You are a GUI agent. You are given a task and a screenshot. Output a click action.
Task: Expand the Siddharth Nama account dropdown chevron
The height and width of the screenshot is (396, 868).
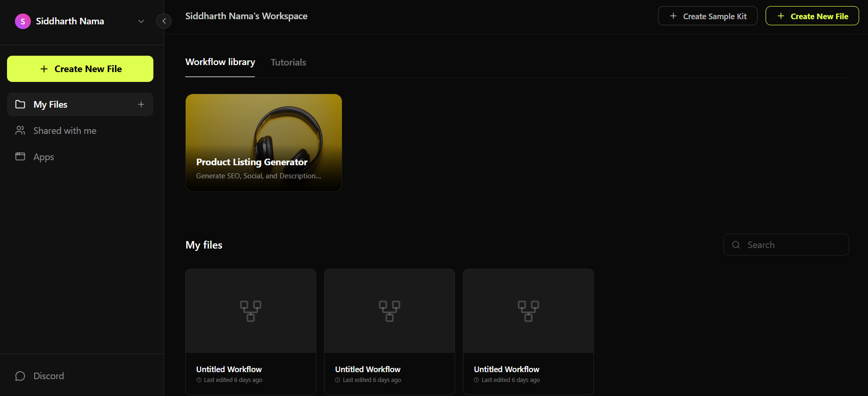tap(141, 22)
